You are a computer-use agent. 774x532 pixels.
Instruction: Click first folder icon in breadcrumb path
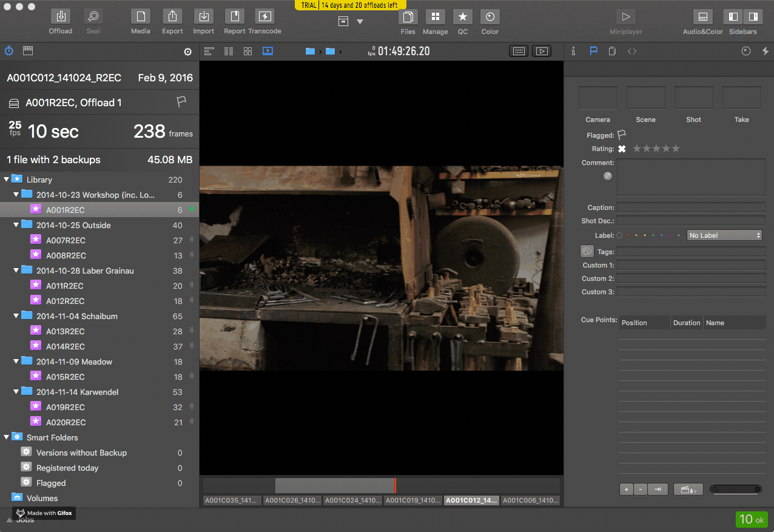311,52
